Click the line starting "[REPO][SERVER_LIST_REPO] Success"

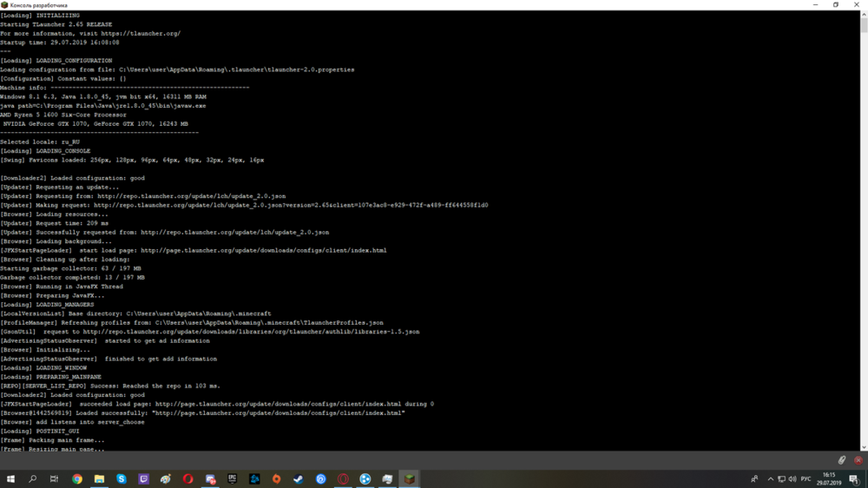[x=110, y=386]
